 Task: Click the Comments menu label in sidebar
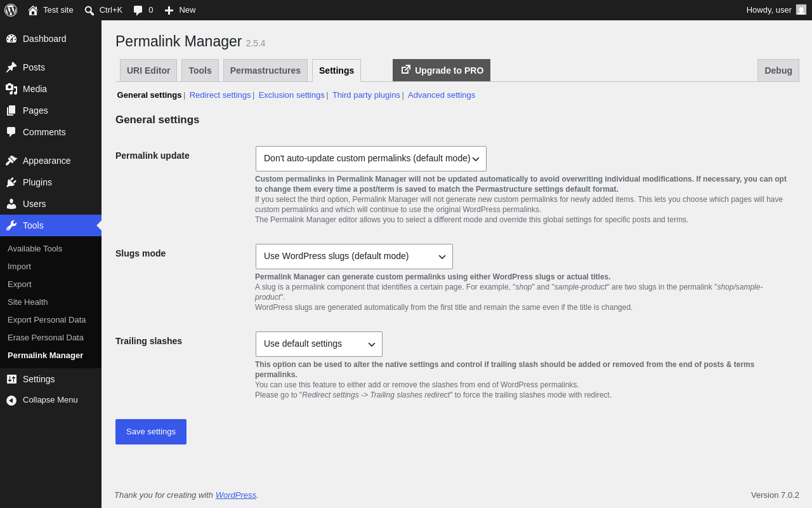click(44, 132)
